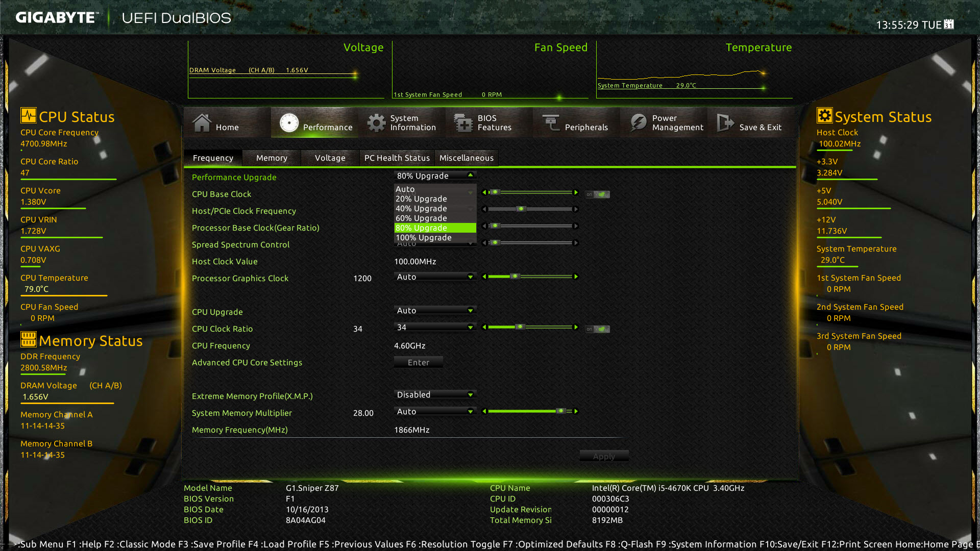
Task: Choose 40% Upgrade option
Action: [x=435, y=209]
